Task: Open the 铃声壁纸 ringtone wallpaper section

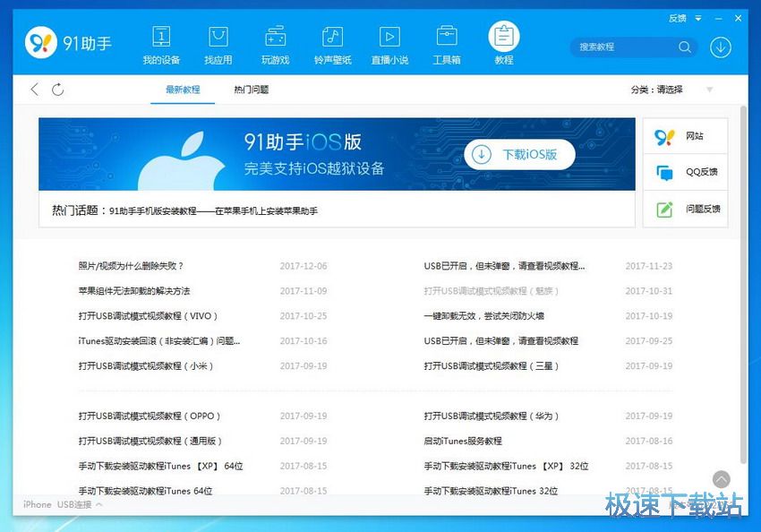Action: (332, 46)
